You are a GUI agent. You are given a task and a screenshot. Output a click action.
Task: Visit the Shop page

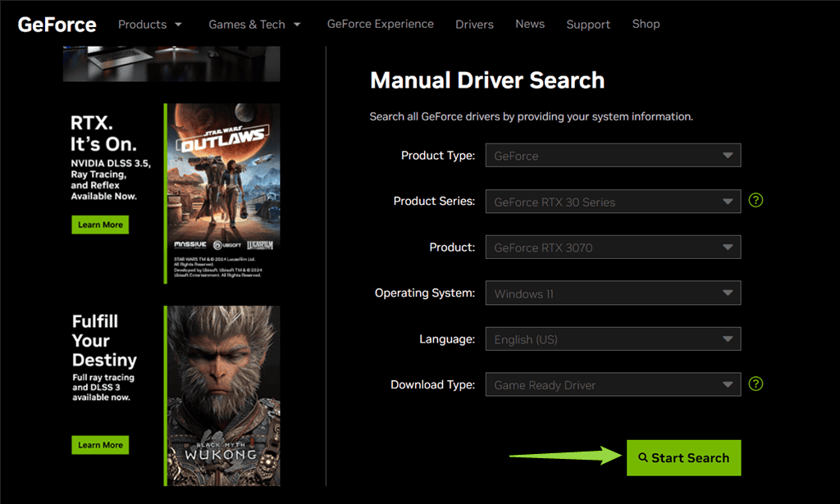click(646, 24)
